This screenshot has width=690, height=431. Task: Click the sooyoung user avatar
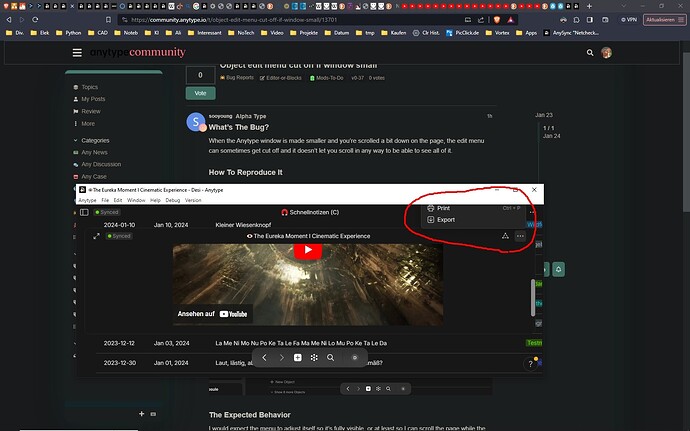(196, 122)
